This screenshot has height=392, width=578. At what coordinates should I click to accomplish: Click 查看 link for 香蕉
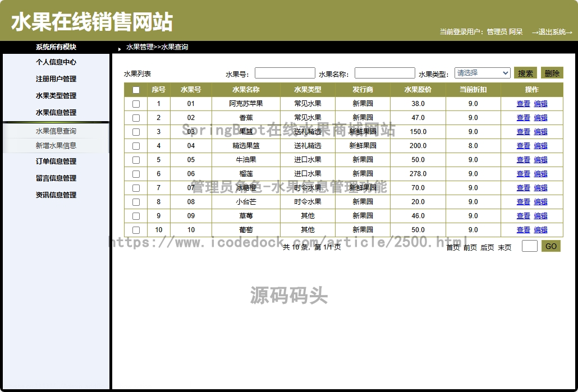[523, 118]
